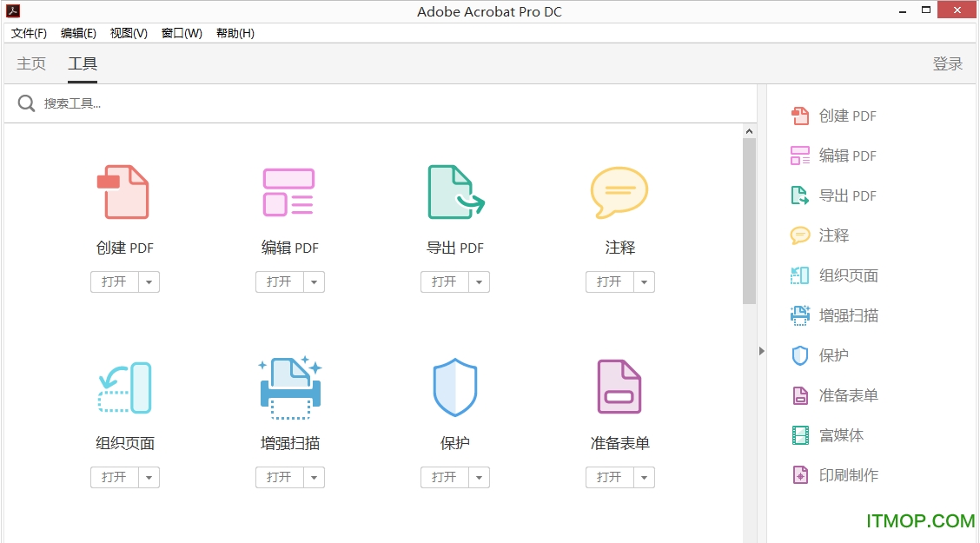
Task: Open the 窗口(W) menu
Action: pos(182,33)
